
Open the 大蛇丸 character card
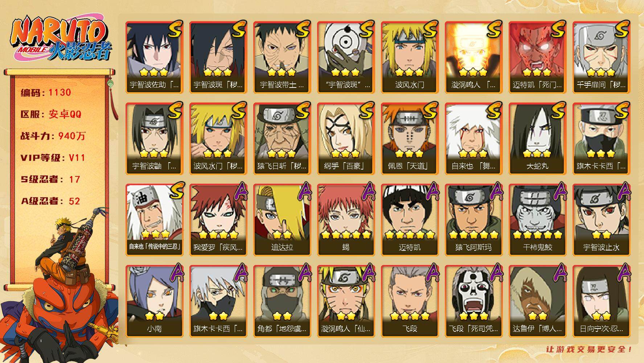[x=537, y=138]
